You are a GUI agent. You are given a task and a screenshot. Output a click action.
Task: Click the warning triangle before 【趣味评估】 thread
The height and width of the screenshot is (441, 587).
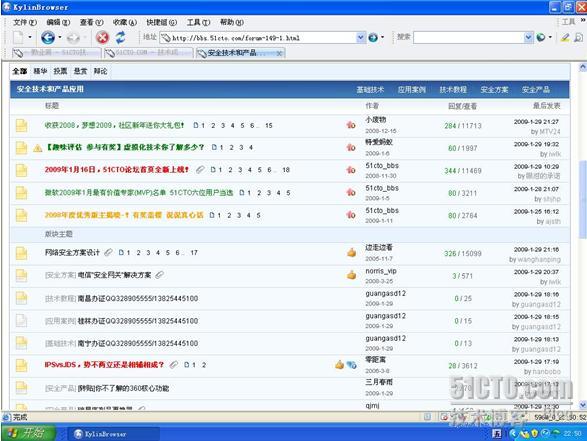tap(37, 148)
